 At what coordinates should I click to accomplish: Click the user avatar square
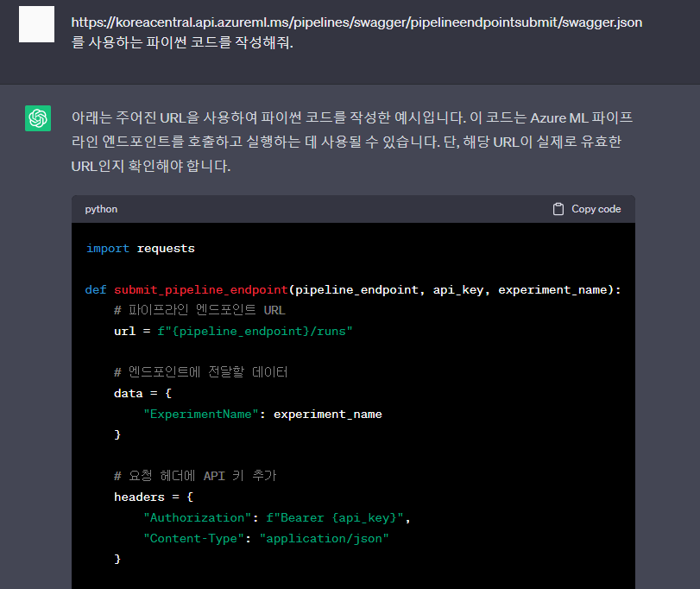coord(36,24)
